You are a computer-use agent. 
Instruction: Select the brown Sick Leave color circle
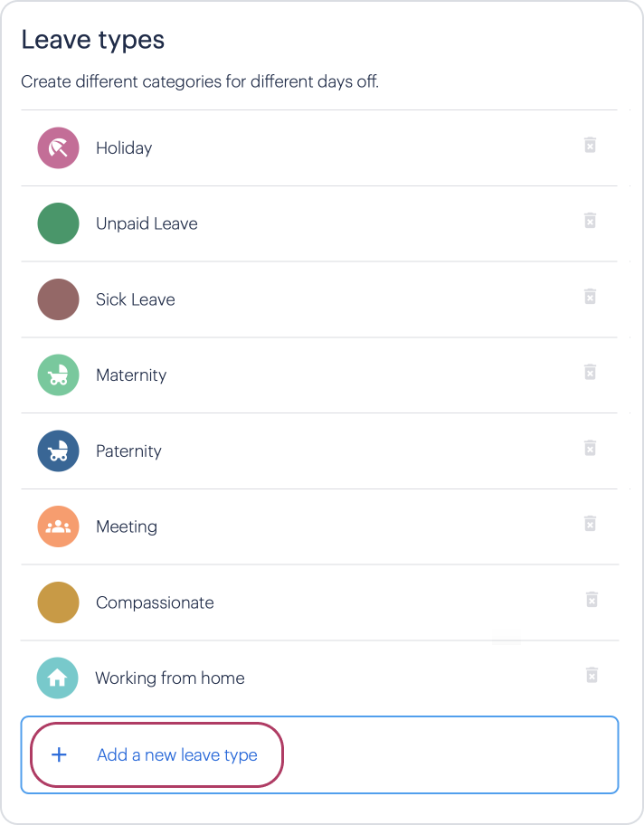point(59,299)
